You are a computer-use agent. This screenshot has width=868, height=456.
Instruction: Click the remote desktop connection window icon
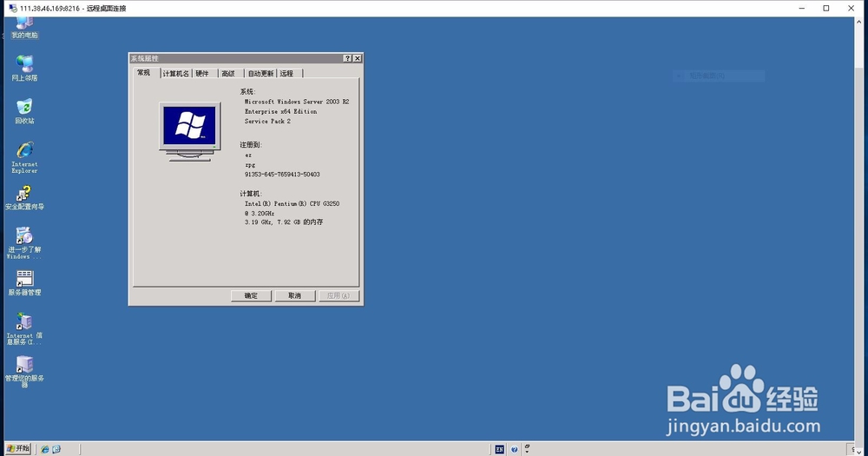point(13,9)
